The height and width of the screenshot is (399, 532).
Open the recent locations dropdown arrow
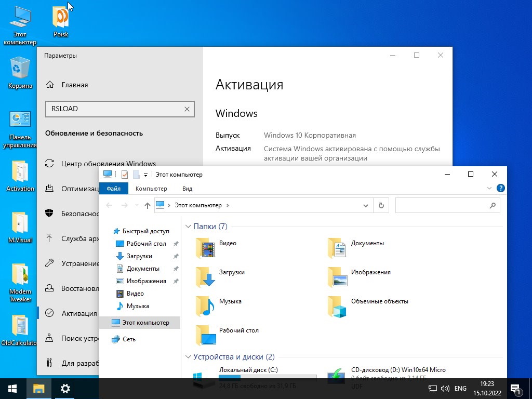click(137, 206)
